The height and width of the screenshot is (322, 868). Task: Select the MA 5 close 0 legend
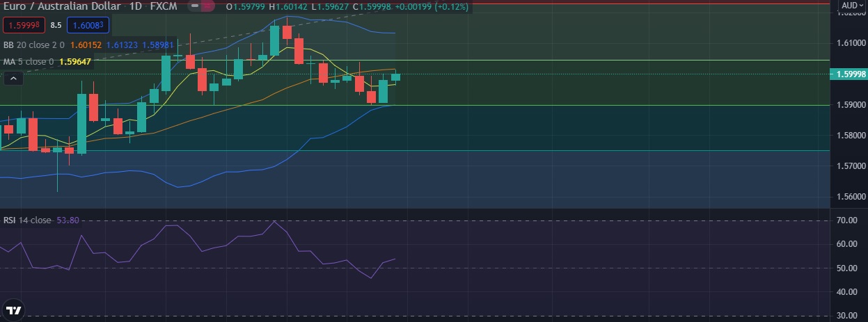tap(29, 62)
